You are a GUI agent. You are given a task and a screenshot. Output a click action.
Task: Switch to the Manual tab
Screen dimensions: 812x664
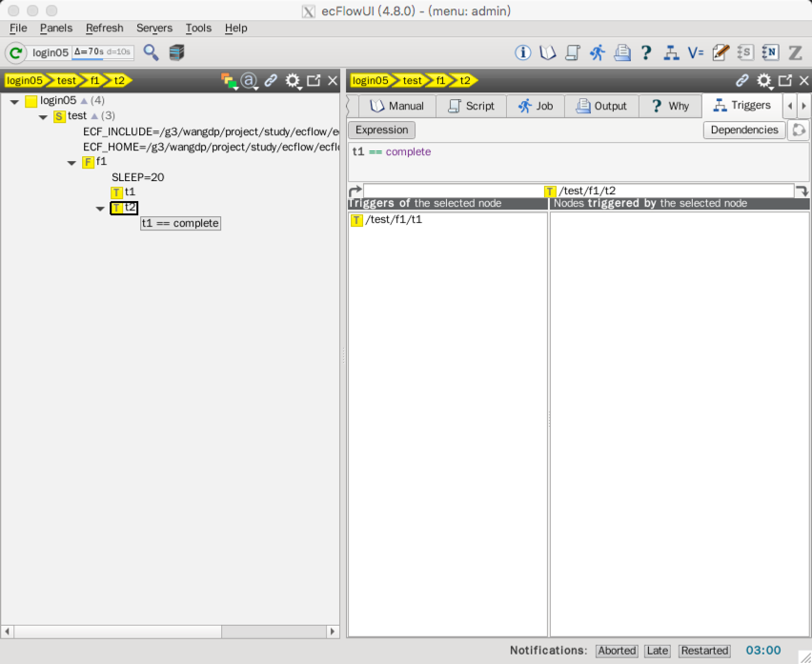[396, 106]
